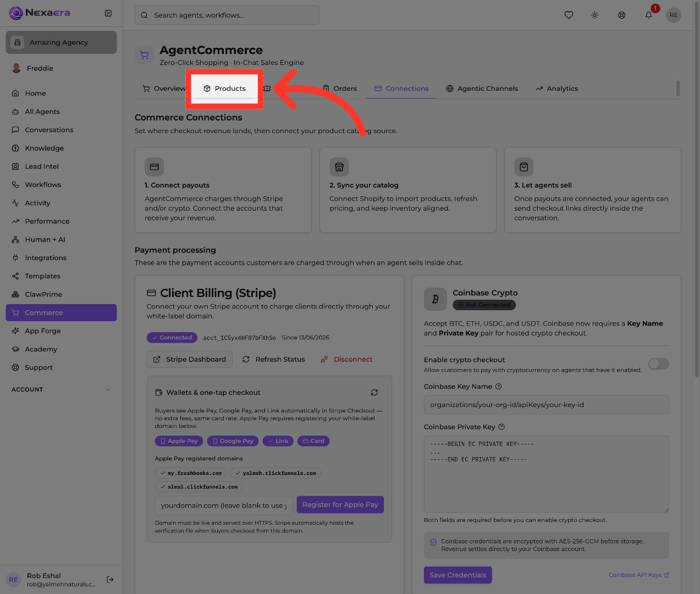Focus the search agents field
The width and height of the screenshot is (700, 594).
(x=227, y=15)
